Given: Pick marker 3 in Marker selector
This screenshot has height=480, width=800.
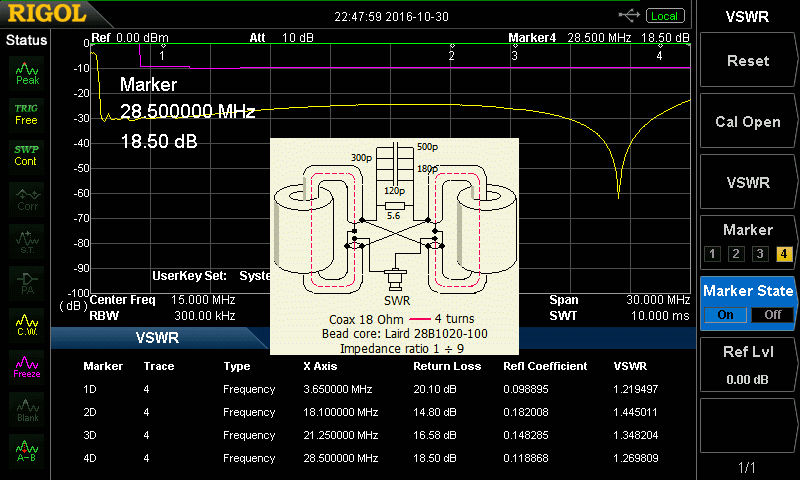Looking at the screenshot, I should (759, 253).
